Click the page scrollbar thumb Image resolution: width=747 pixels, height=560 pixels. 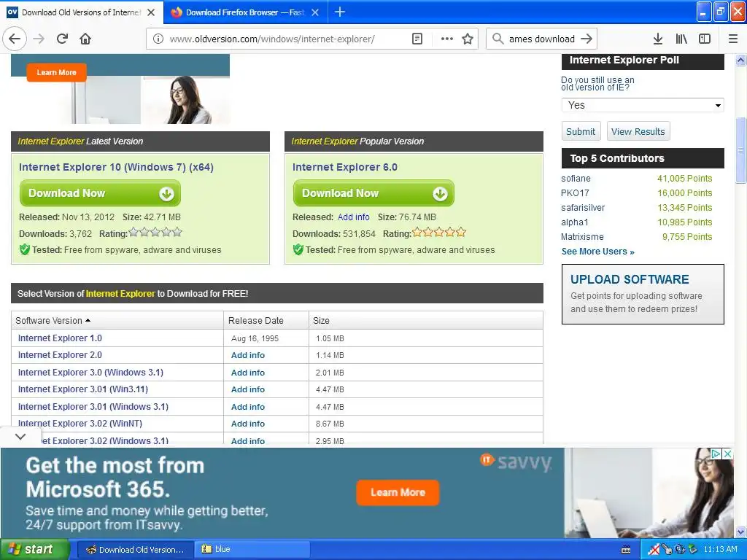click(740, 150)
